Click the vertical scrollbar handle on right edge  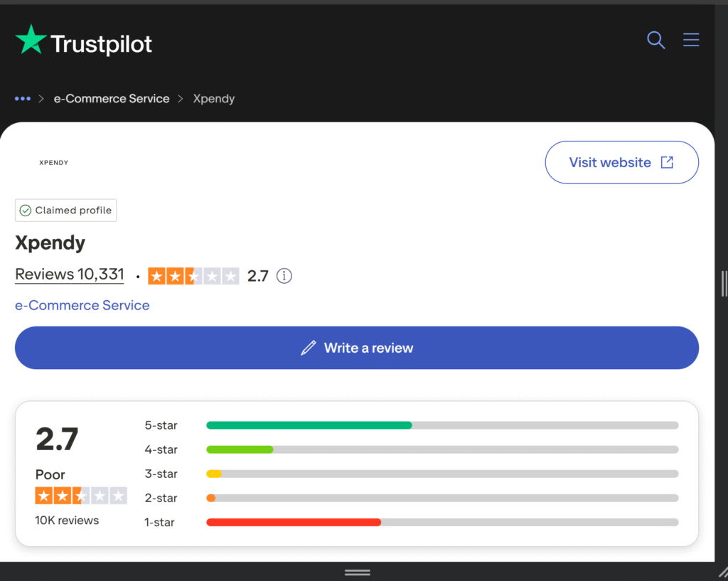[724, 283]
